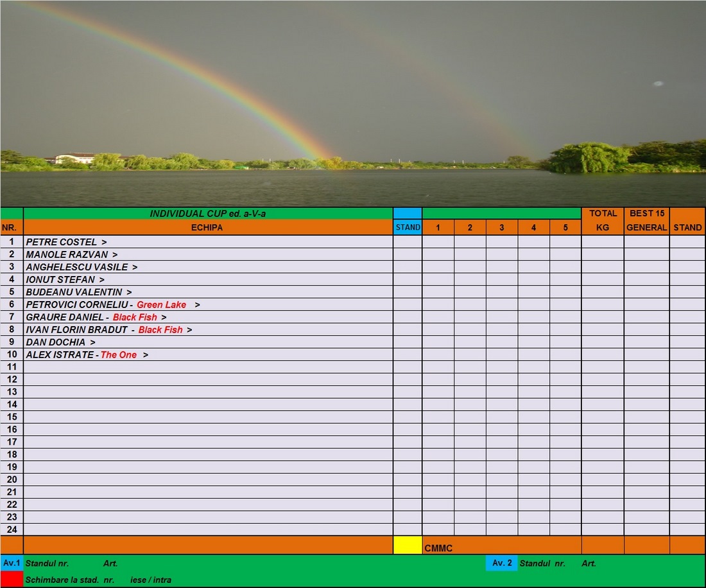Click the red cell under Av.1
The height and width of the screenshot is (588, 706).
click(12, 579)
